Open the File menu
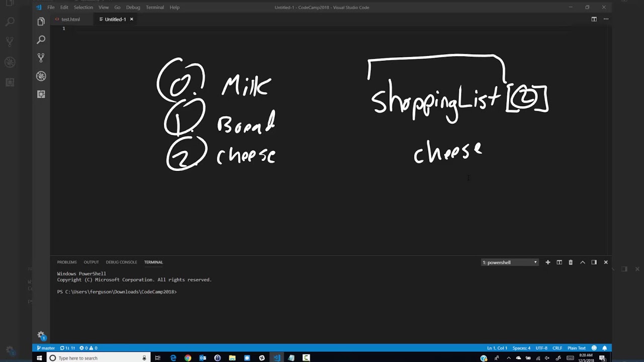The width and height of the screenshot is (644, 362). tap(51, 7)
